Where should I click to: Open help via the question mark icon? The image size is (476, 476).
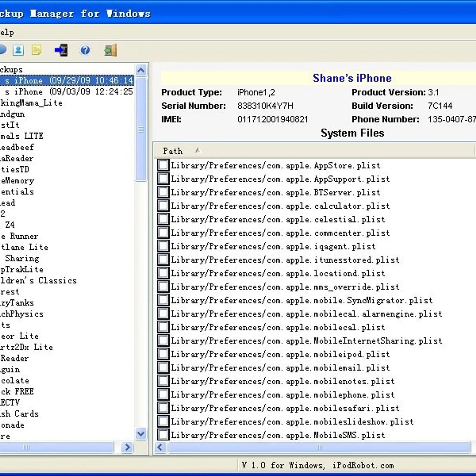(85, 50)
